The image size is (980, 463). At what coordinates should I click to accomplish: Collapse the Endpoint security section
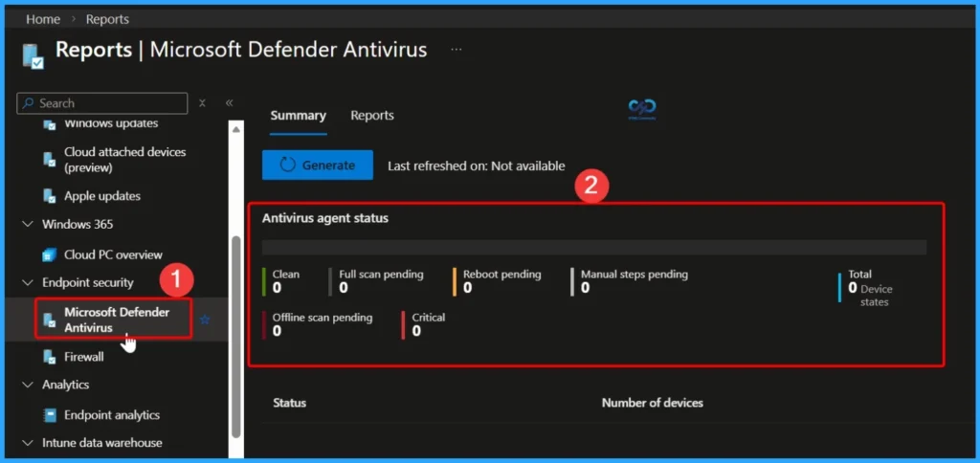pyautogui.click(x=28, y=282)
